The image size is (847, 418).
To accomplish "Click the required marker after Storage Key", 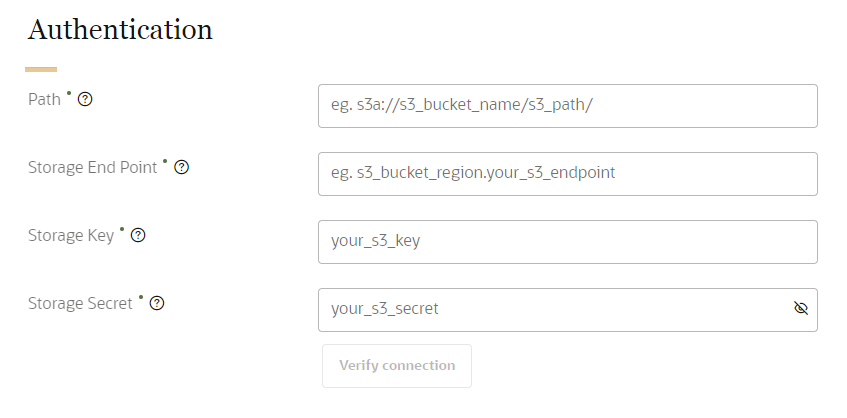I will tap(122, 231).
